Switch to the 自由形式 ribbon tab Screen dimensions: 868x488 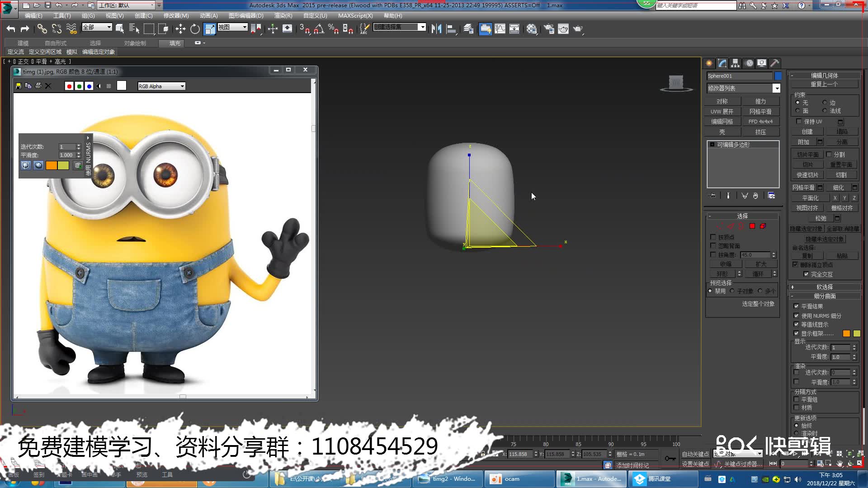point(56,43)
